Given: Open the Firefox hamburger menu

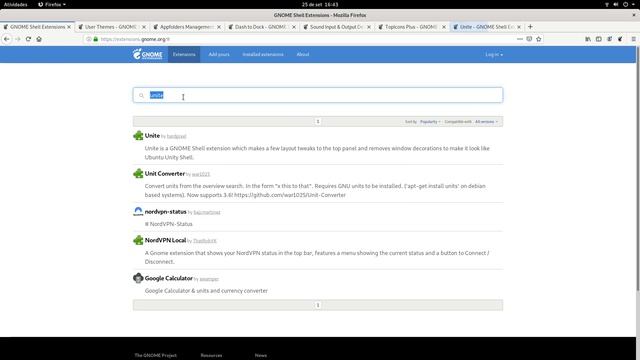Looking at the screenshot, I should point(633,39).
